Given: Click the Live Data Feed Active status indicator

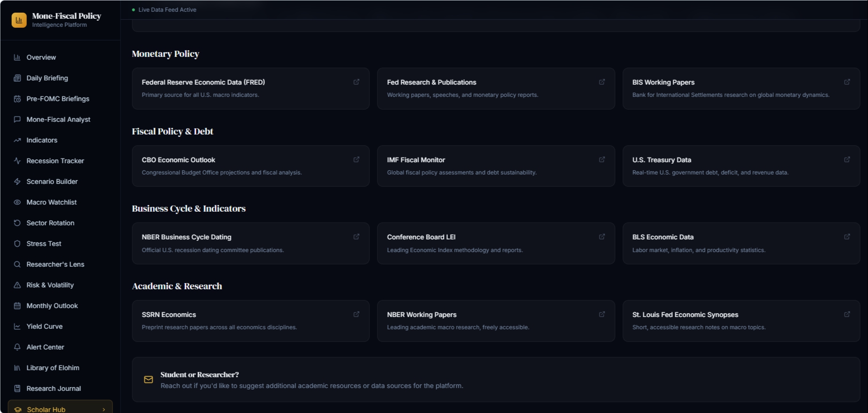Looking at the screenshot, I should pos(164,9).
